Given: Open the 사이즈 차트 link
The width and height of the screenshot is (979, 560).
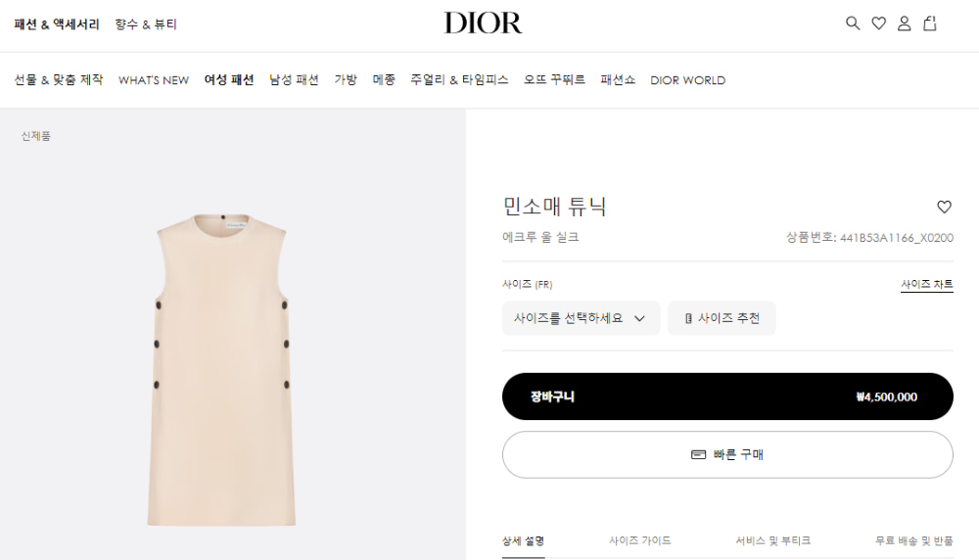Looking at the screenshot, I should (926, 284).
